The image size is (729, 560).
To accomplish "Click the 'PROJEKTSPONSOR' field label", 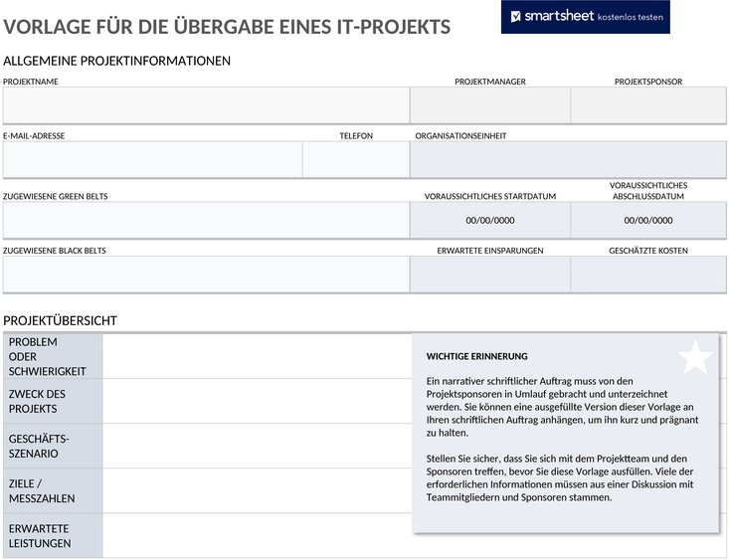I will coord(648,82).
